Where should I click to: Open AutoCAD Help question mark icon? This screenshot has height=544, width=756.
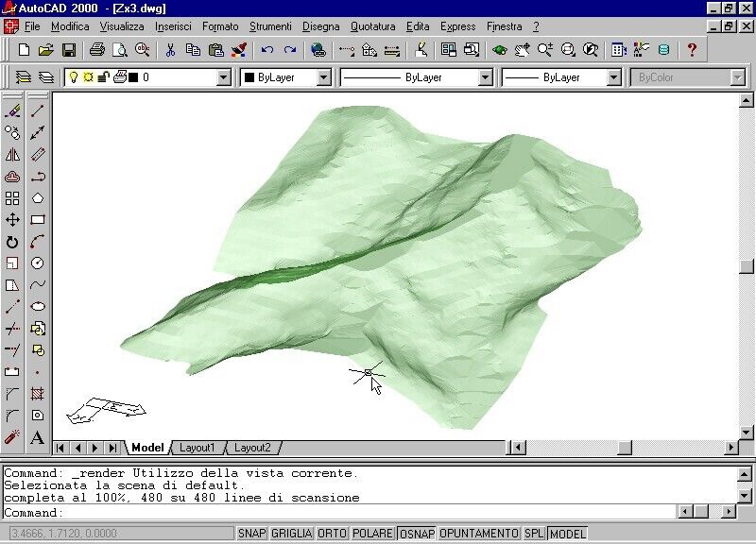pyautogui.click(x=692, y=50)
